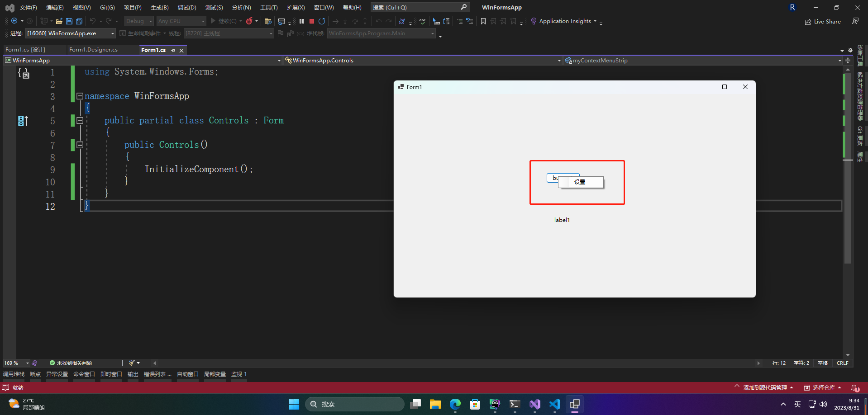The image size is (868, 415).
Task: Click the uncomment selected lines icon
Action: tap(470, 21)
